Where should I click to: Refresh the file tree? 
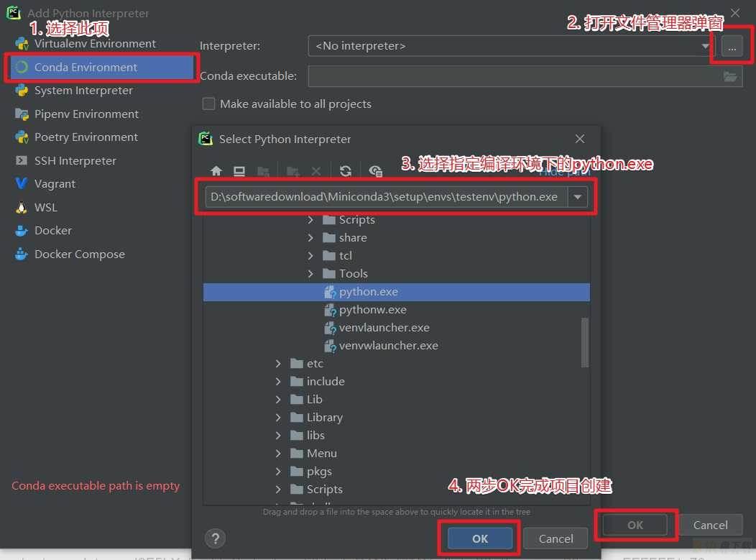pyautogui.click(x=345, y=171)
